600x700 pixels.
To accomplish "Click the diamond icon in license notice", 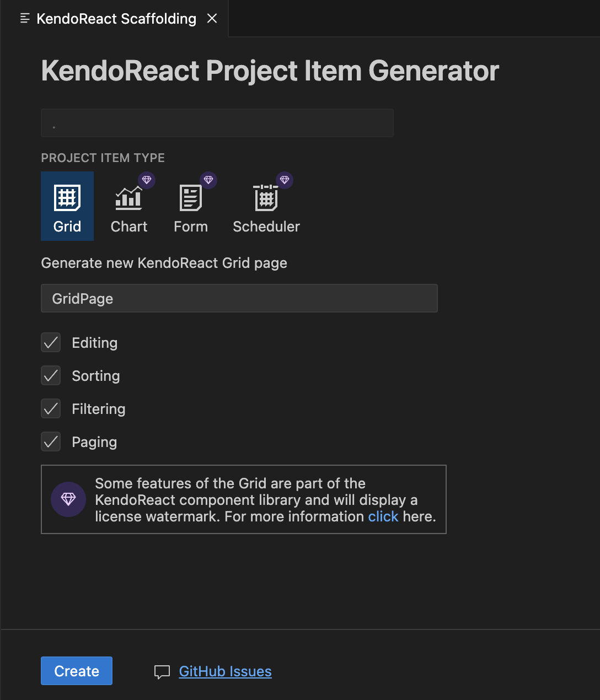I will coord(68,499).
